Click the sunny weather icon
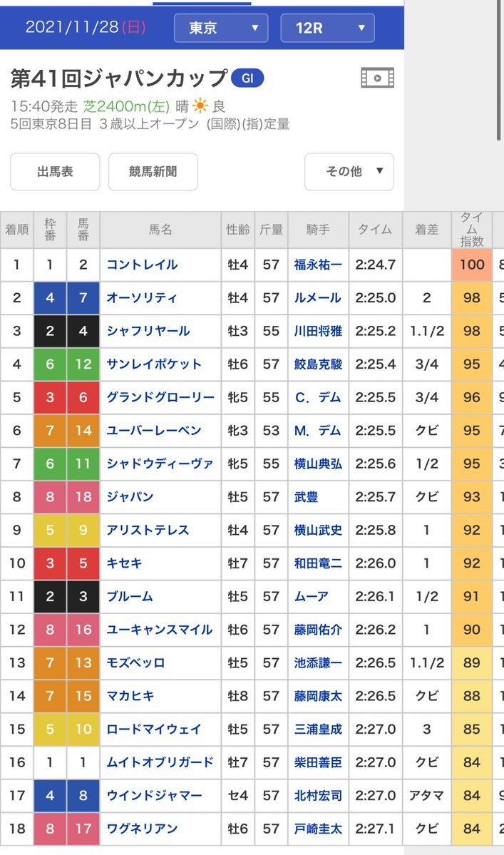Viewport: 504px width, 855px height. pos(200,106)
